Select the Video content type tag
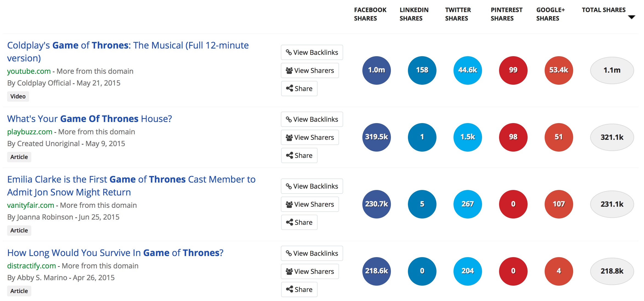 [x=18, y=96]
